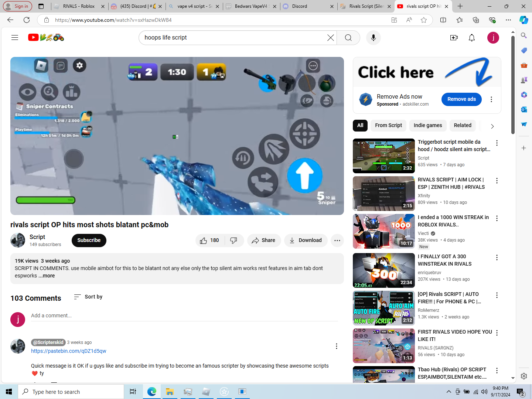Open the Script channel avatar

[x=18, y=241]
